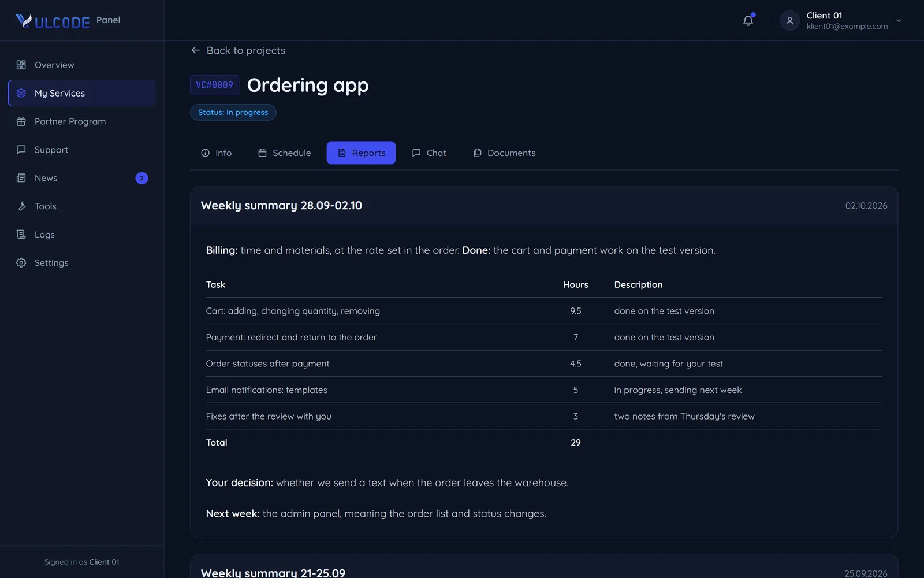The image size is (924, 578).
Task: Click the Partner Program gift icon
Action: (21, 121)
